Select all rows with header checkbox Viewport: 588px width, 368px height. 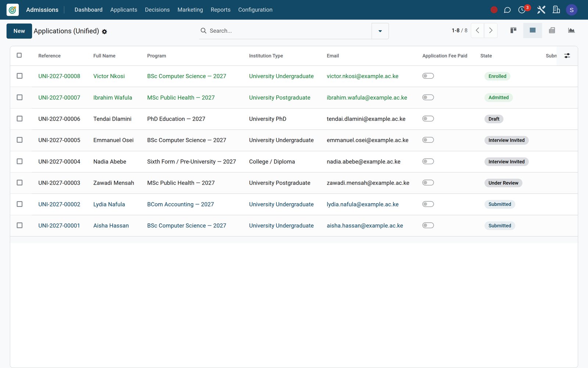19,55
